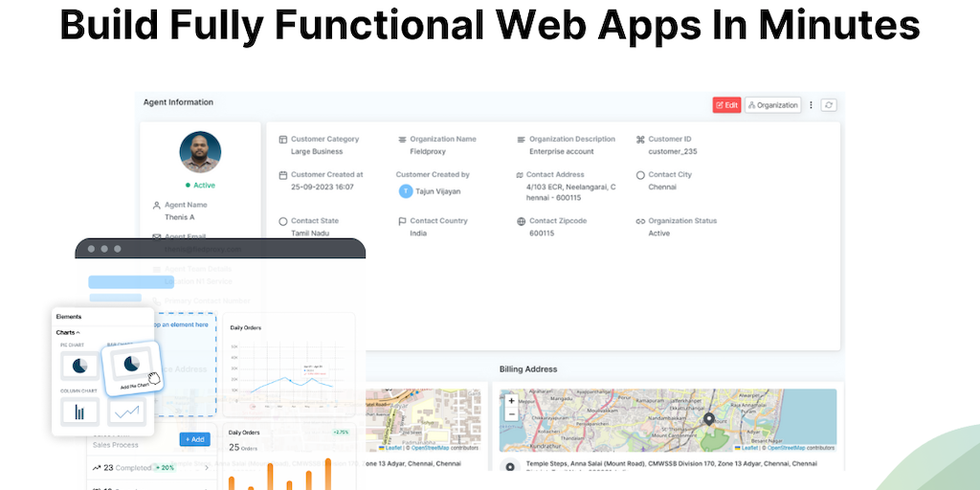Screen dimensions: 980x490
Task: Click the Agent Name person icon
Action: [156, 205]
